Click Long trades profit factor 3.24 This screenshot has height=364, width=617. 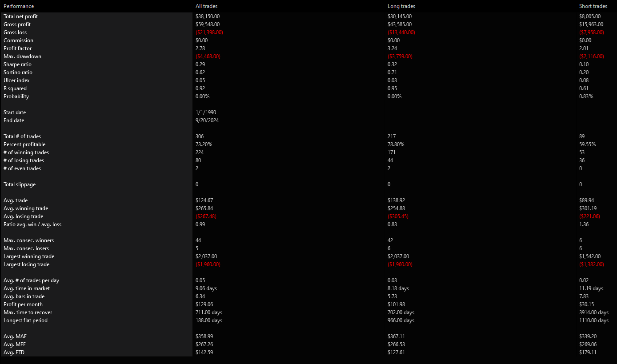(392, 48)
